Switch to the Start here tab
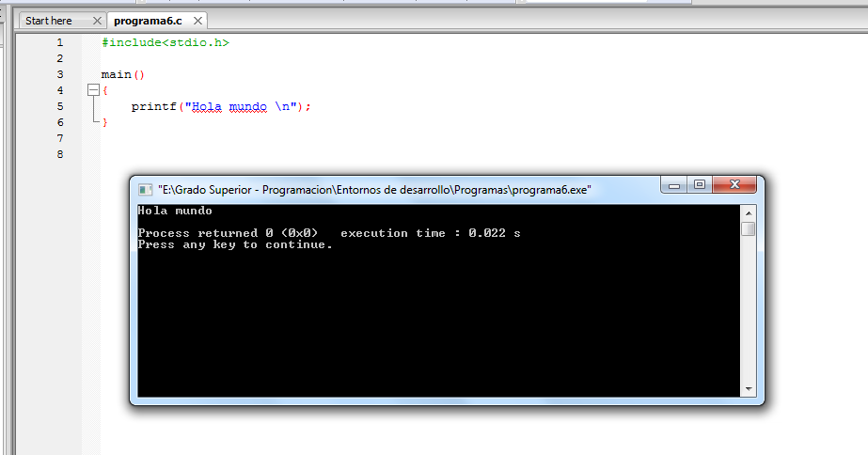 point(49,21)
